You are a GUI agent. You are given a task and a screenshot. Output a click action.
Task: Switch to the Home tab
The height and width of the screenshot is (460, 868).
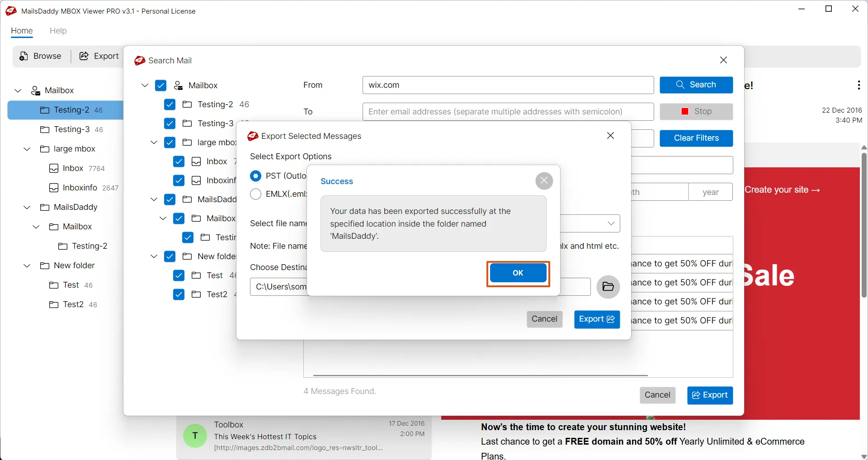[21, 31]
